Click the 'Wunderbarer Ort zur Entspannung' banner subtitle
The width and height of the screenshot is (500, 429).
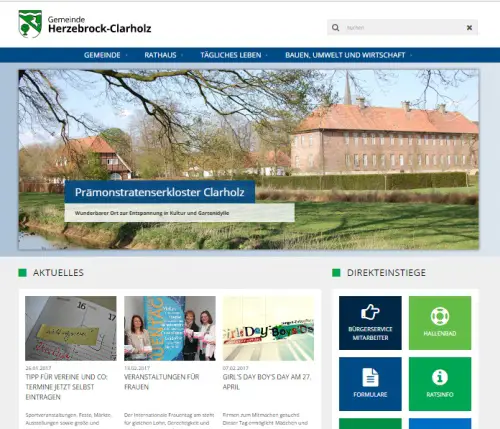coord(152,213)
